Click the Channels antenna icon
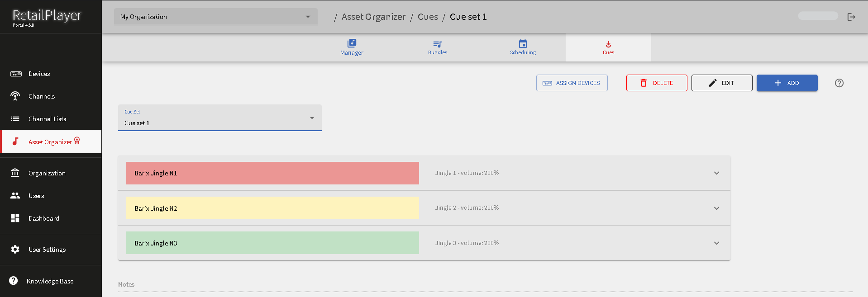 15,96
